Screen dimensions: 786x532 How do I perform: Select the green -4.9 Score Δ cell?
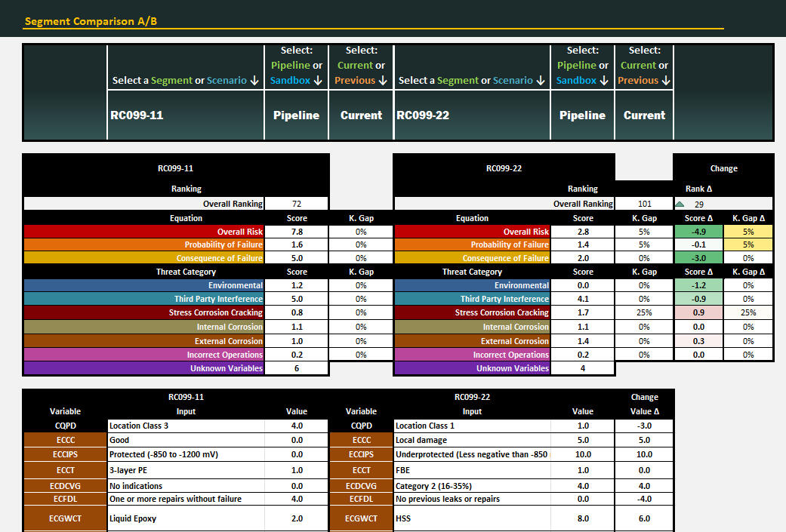[697, 232]
